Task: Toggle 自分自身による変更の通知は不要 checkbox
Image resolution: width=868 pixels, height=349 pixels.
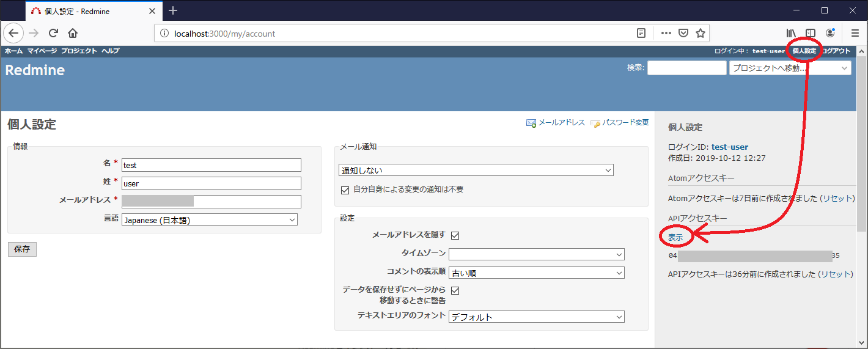Action: [345, 189]
